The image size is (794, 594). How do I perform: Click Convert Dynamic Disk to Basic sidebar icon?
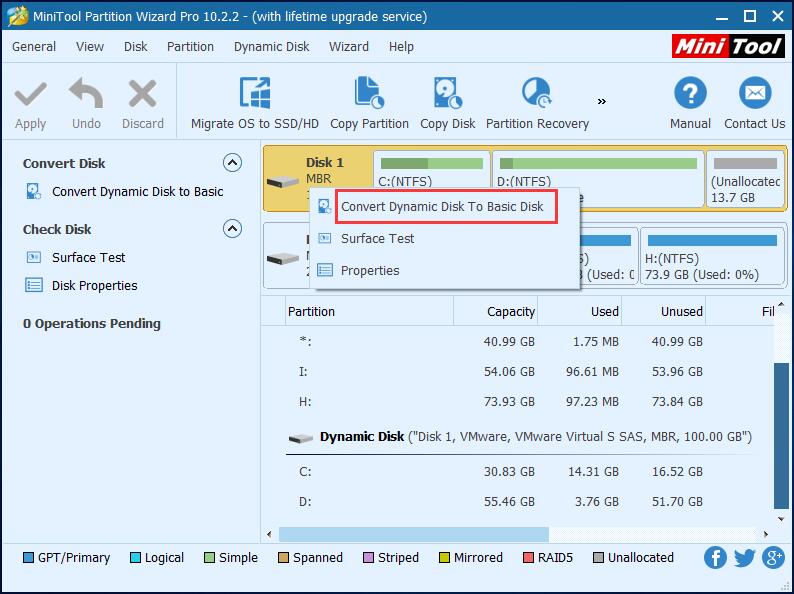[33, 191]
